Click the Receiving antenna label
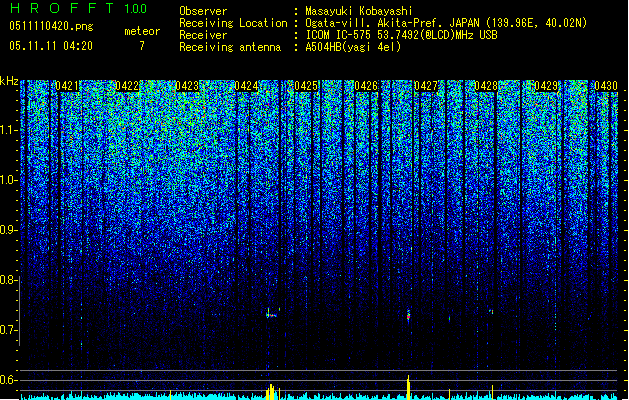 (230, 47)
